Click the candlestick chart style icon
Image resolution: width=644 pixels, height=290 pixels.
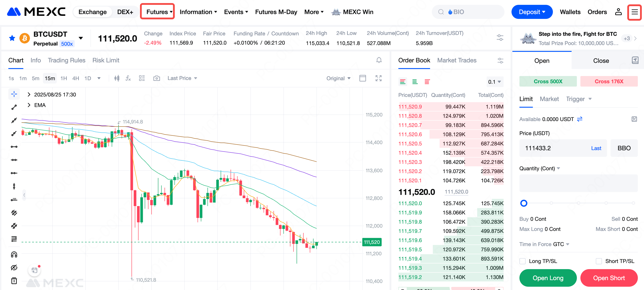(117, 78)
